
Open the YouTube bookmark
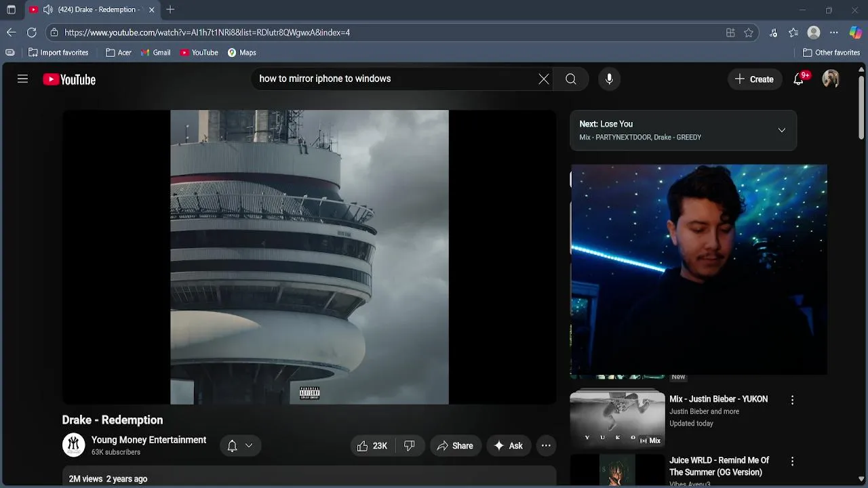point(199,52)
